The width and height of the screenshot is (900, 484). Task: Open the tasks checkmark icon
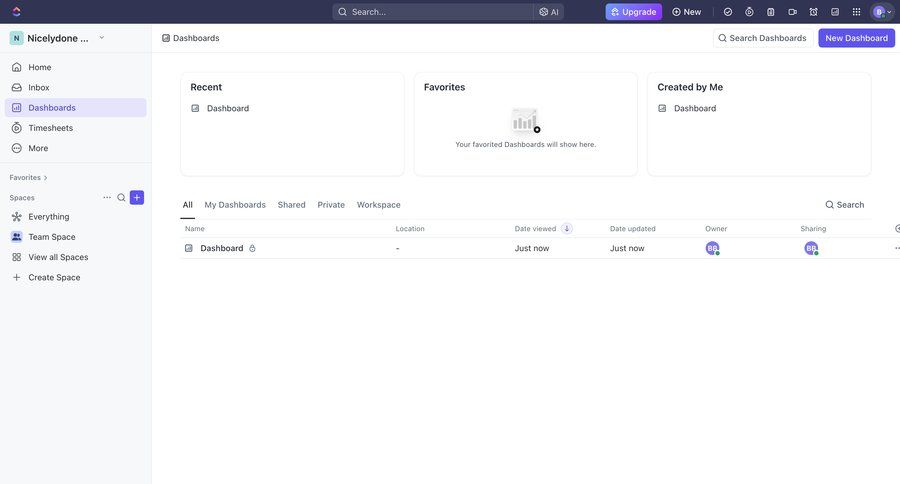728,11
